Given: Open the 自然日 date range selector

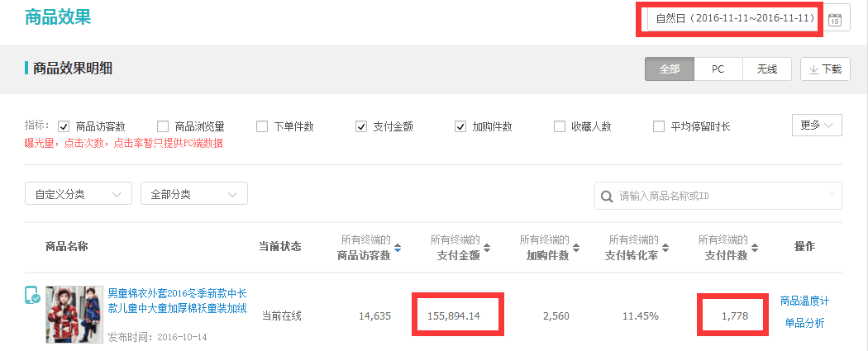Looking at the screenshot, I should pyautogui.click(x=735, y=18).
